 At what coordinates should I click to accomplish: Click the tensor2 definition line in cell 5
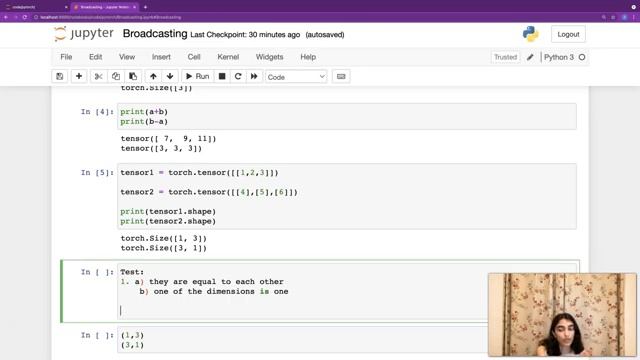(209, 192)
